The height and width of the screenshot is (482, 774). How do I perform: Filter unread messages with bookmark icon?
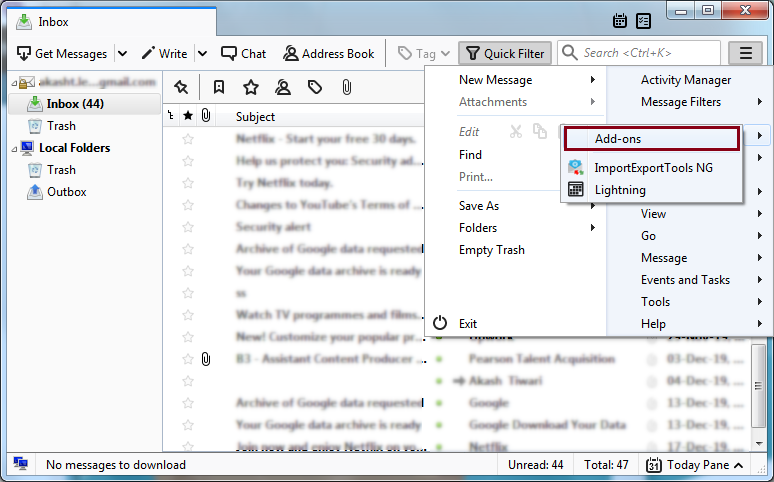[219, 88]
